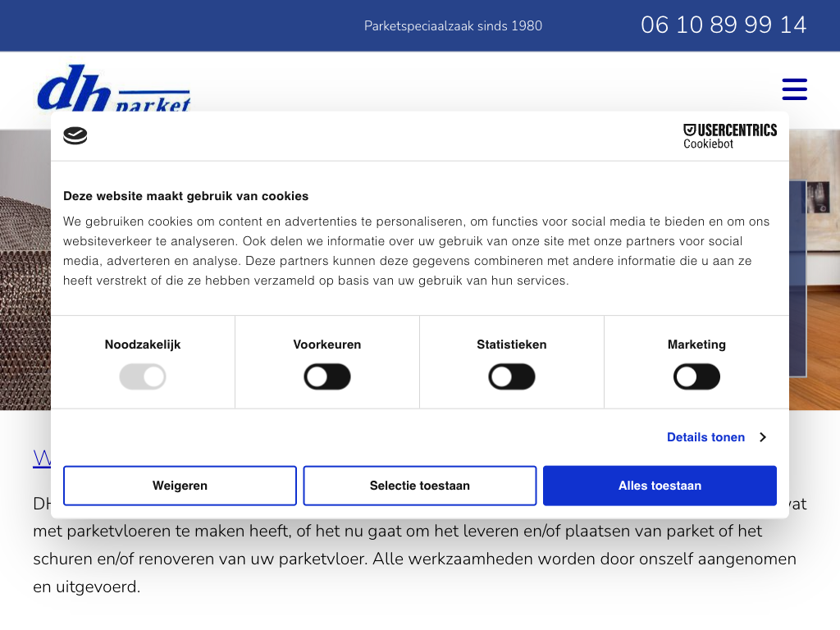Screen dimensions: 840x630
Task: Enable the Voorkeuren cookies switch
Action: coord(327,377)
